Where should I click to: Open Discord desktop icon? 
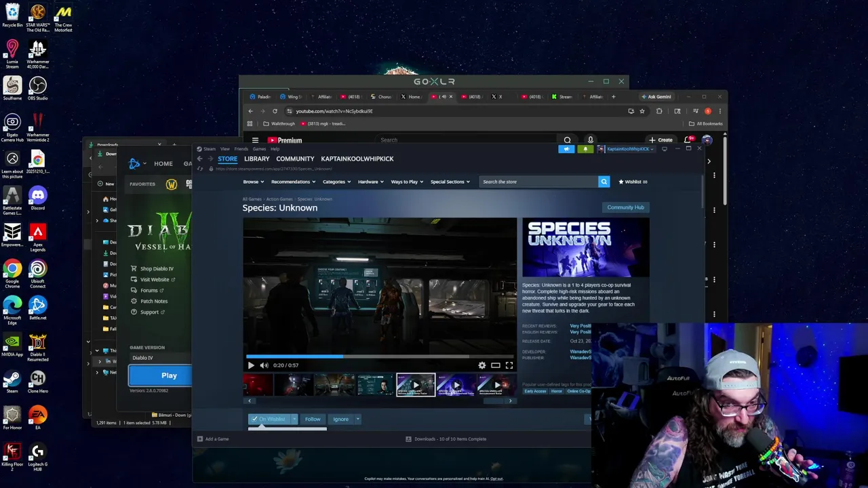click(37, 198)
